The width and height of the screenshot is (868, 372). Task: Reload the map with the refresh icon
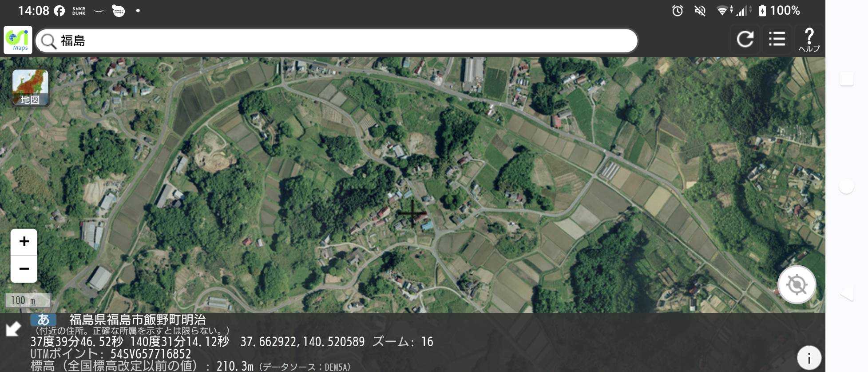(745, 39)
